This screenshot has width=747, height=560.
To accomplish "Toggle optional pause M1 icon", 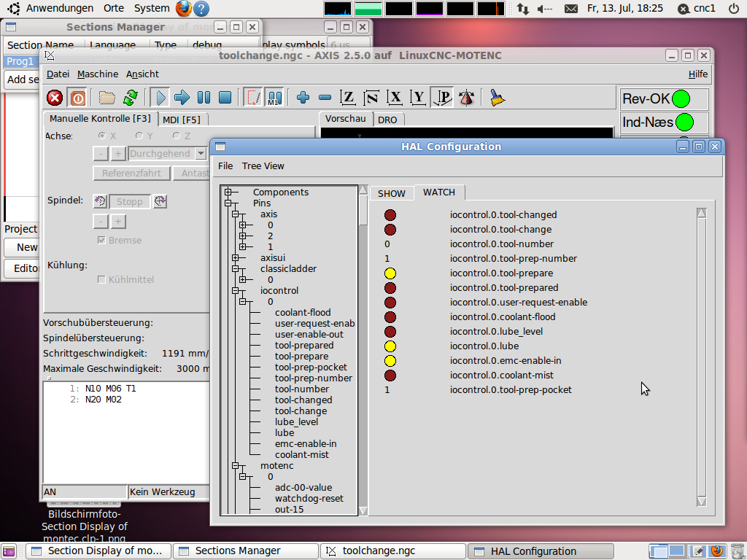I will point(274,98).
